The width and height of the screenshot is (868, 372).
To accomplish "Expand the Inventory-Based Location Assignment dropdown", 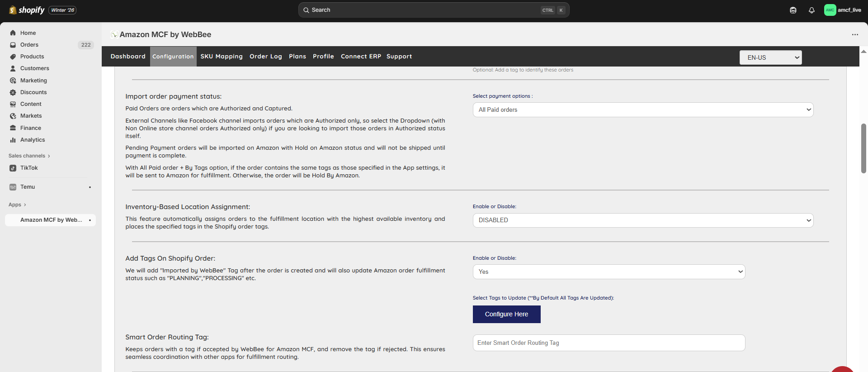I will (x=642, y=220).
